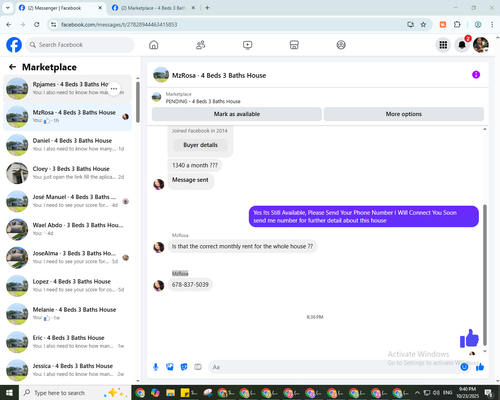Send a voice clip microphone icon
Viewport: 500px width, 400px height.
155,367
